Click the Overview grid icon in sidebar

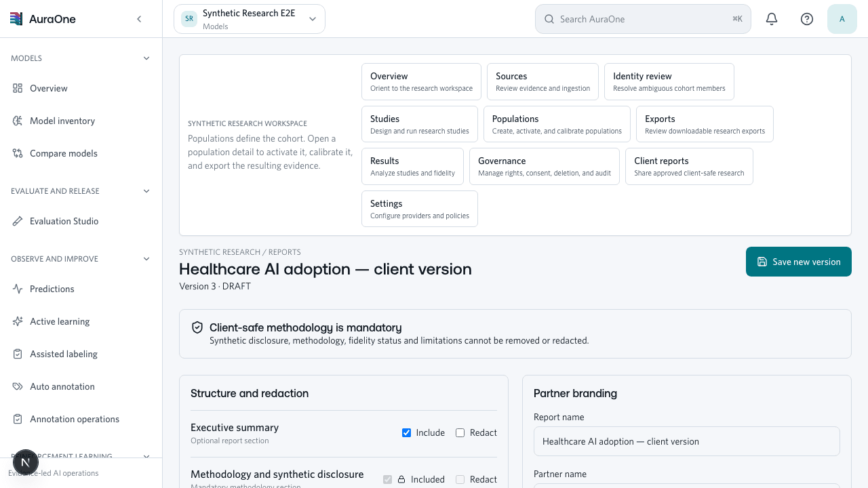(18, 88)
